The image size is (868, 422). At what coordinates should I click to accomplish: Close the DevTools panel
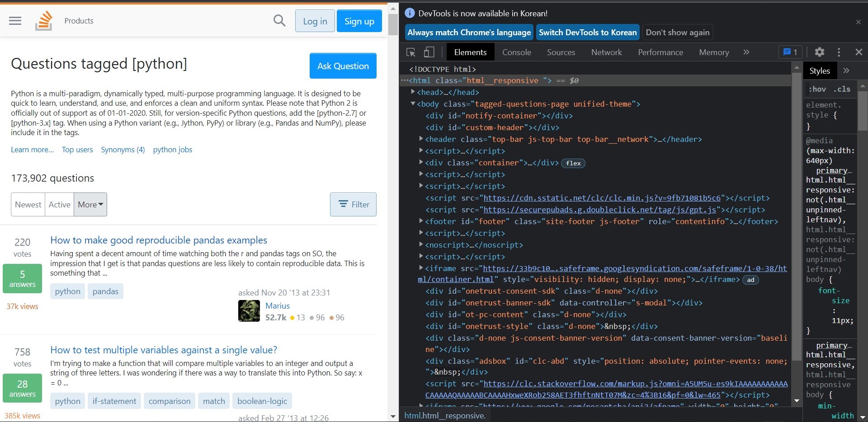click(x=859, y=52)
